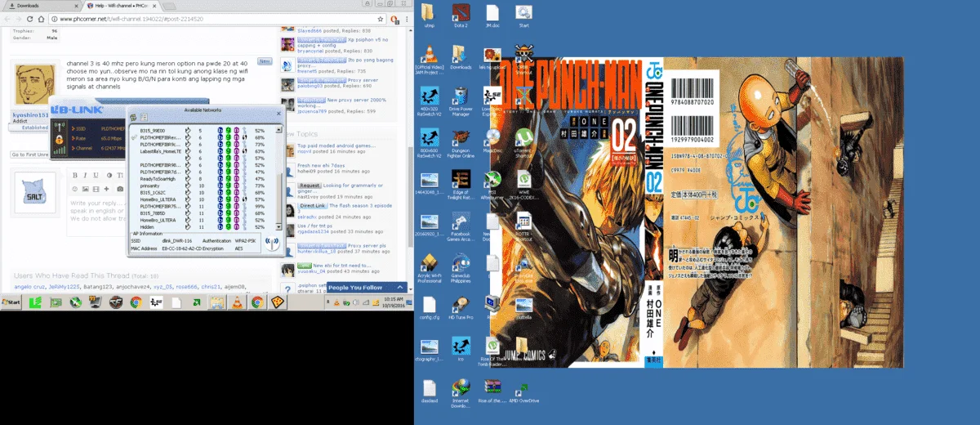This screenshot has width=980, height=425.
Task: Open Edge of Twilight desktop shortcut
Action: point(461,185)
